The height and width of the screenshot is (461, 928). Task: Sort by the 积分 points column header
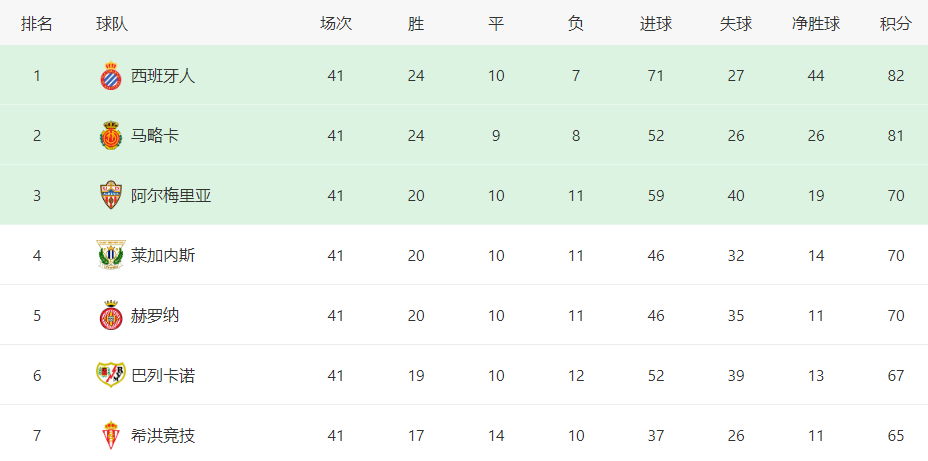895,24
